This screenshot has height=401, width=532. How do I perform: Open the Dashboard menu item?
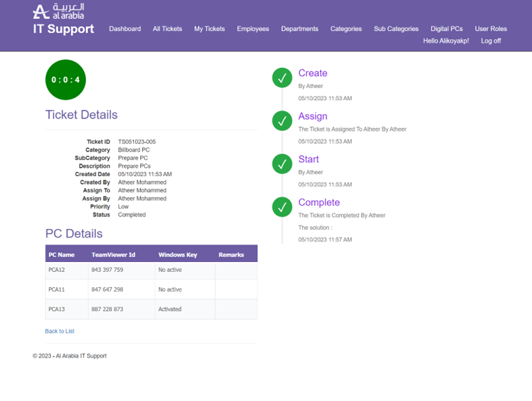[x=124, y=29]
